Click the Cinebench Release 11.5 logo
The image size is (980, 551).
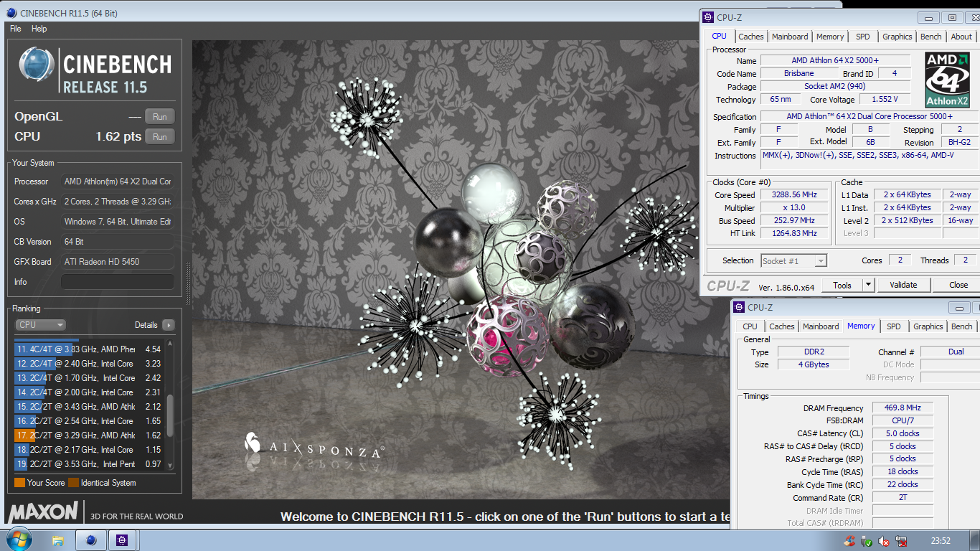click(95, 70)
